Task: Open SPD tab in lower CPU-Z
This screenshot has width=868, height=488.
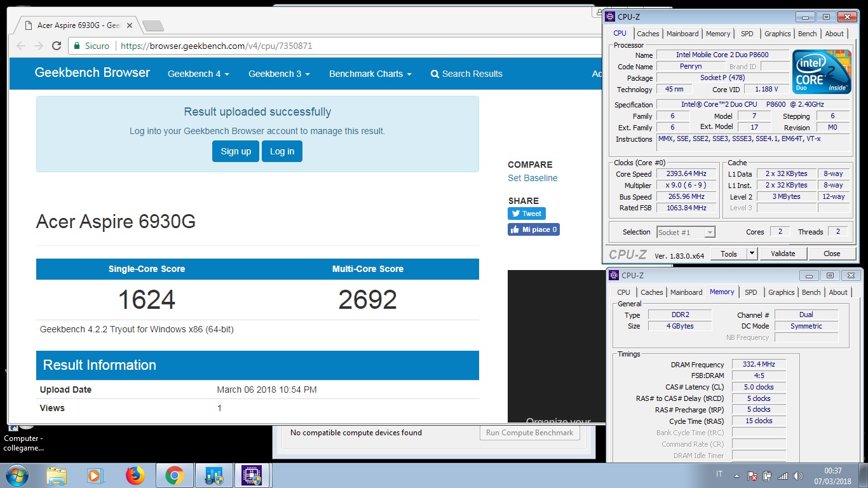Action: 751,292
